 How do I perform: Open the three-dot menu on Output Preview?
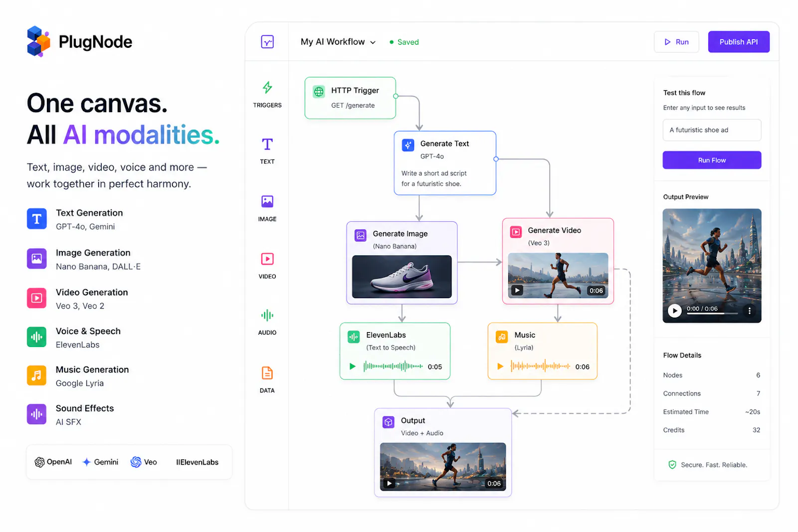pyautogui.click(x=749, y=311)
